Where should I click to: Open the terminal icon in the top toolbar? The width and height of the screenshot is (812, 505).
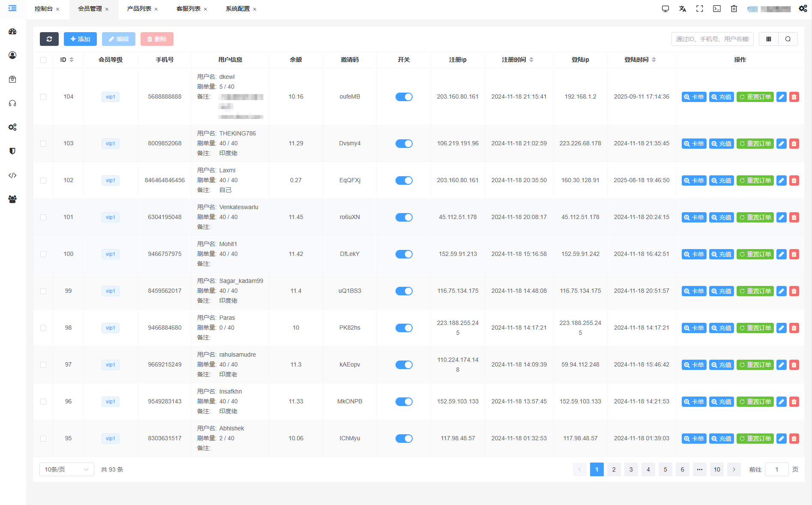717,9
